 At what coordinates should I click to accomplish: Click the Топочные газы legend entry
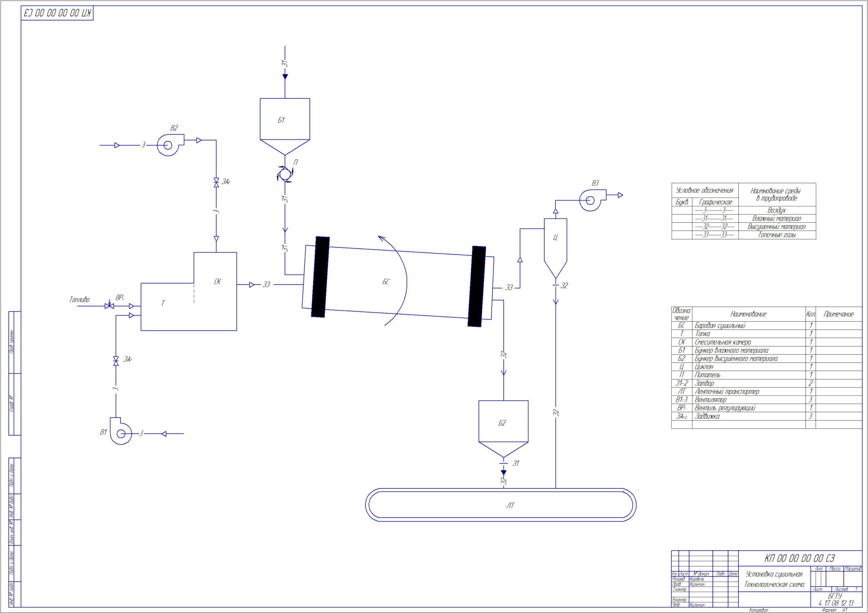point(776,235)
